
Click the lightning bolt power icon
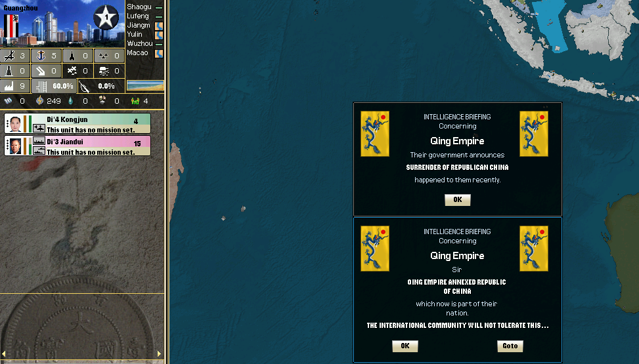[41, 101]
